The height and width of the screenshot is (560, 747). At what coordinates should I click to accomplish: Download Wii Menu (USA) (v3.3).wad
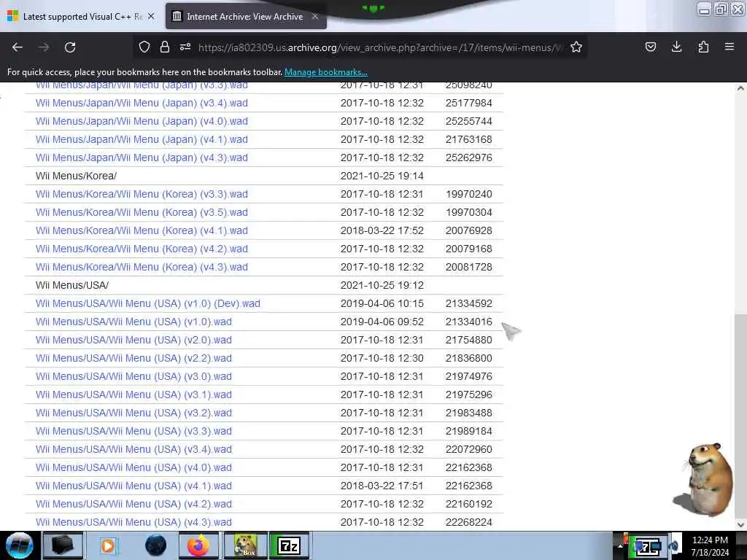tap(133, 432)
